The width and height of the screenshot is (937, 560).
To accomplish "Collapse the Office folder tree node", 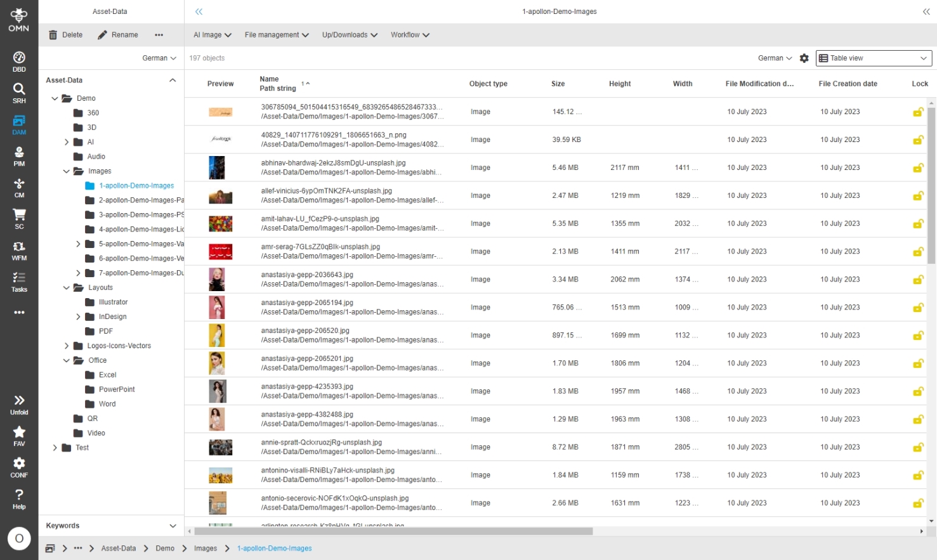I will click(67, 361).
